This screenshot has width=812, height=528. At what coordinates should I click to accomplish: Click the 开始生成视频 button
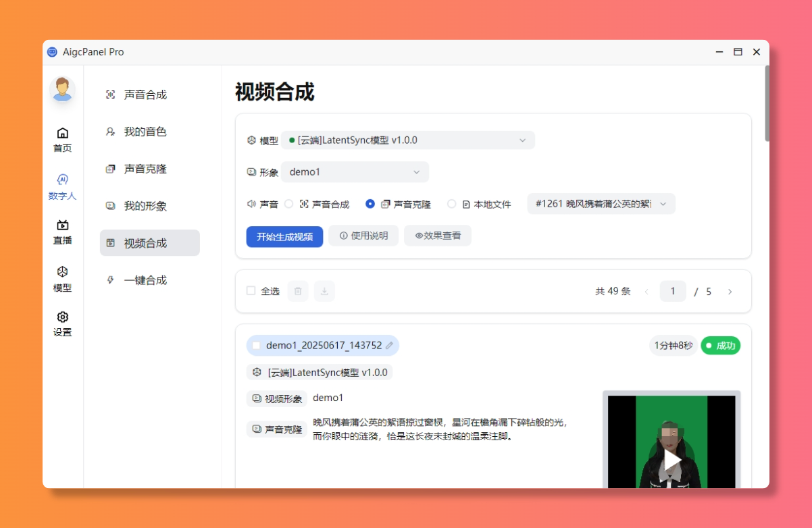point(284,236)
